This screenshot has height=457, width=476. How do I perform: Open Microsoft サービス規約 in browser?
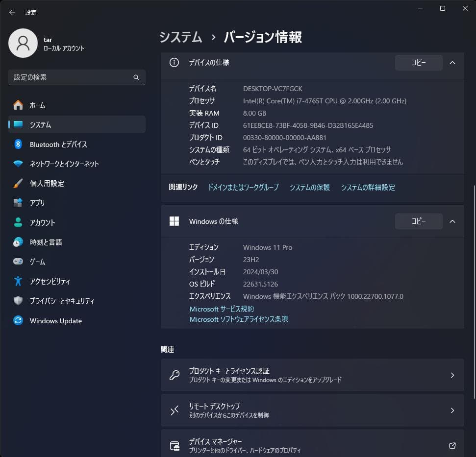point(221,309)
